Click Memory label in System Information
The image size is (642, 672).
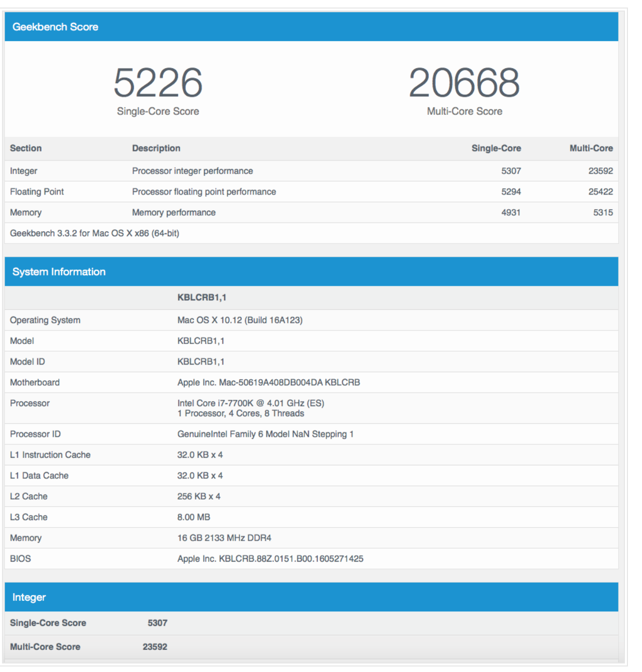pos(26,538)
